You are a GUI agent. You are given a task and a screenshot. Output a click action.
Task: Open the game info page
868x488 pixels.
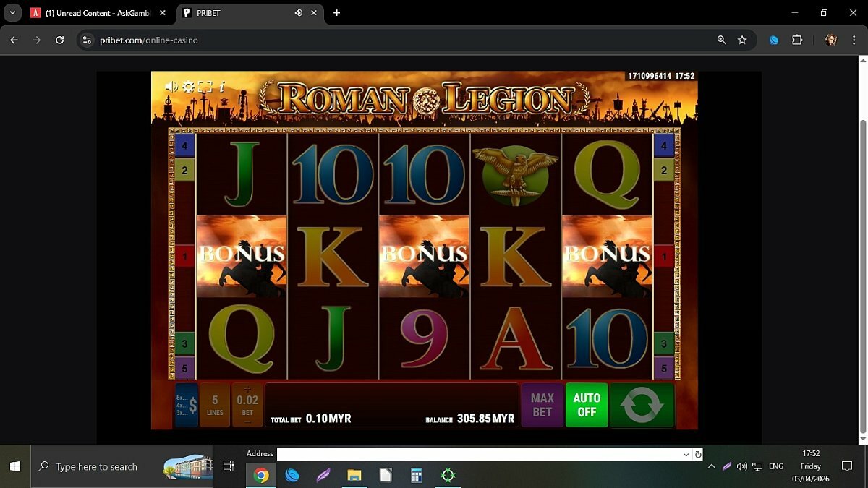pos(222,87)
